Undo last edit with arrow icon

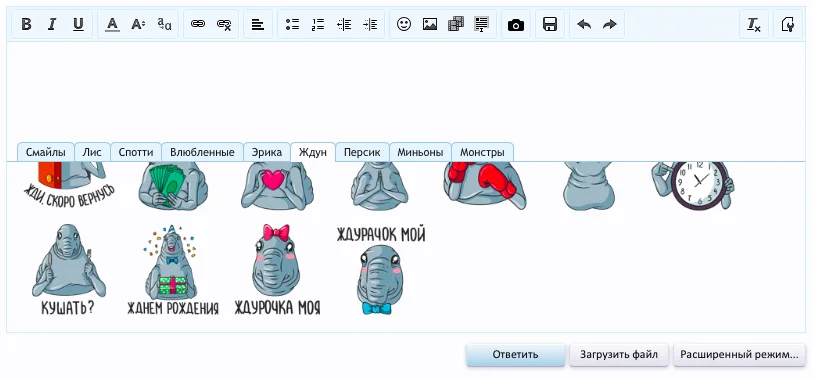coord(584,24)
